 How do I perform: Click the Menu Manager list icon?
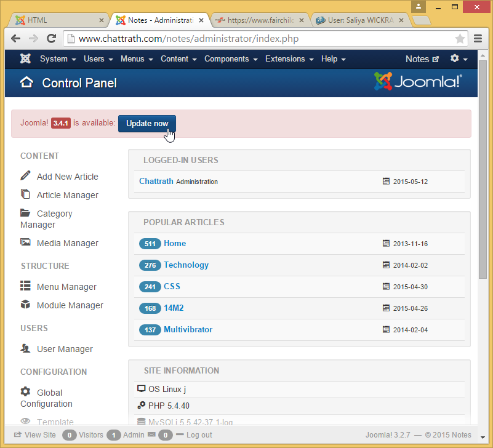coord(25,286)
